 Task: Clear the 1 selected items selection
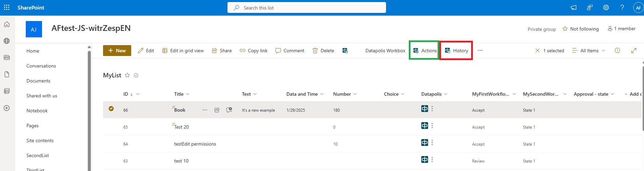538,51
